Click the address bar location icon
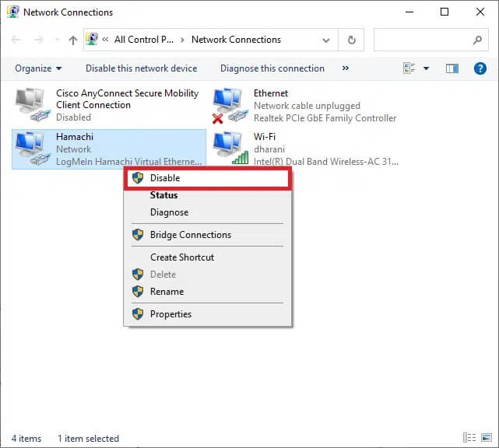Image resolution: width=499 pixels, height=448 pixels. click(x=92, y=40)
